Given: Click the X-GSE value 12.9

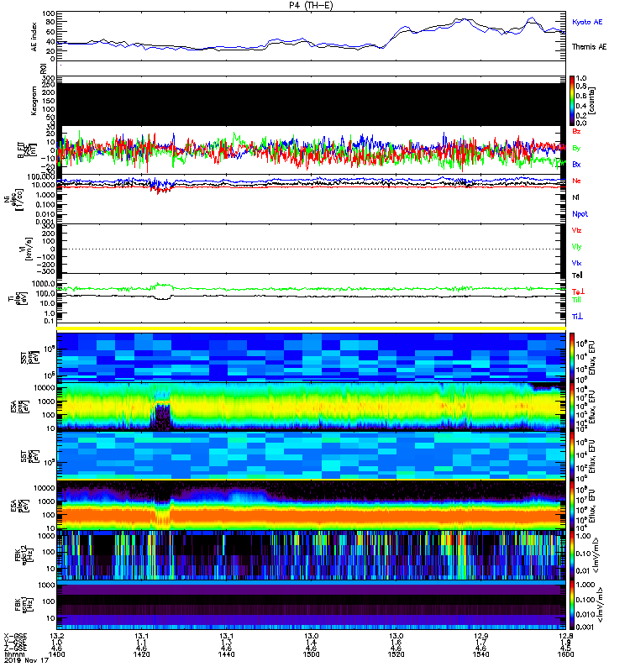Looking at the screenshot, I should (x=480, y=636).
